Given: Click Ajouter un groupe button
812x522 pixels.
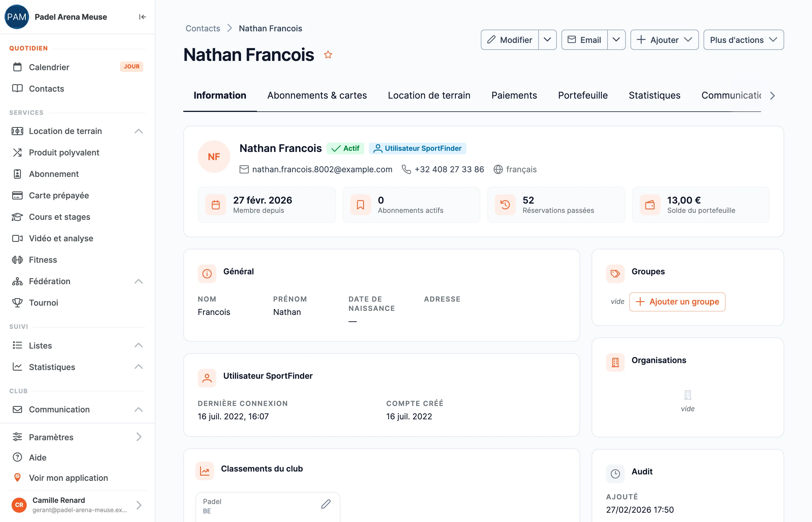Looking at the screenshot, I should coord(677,302).
